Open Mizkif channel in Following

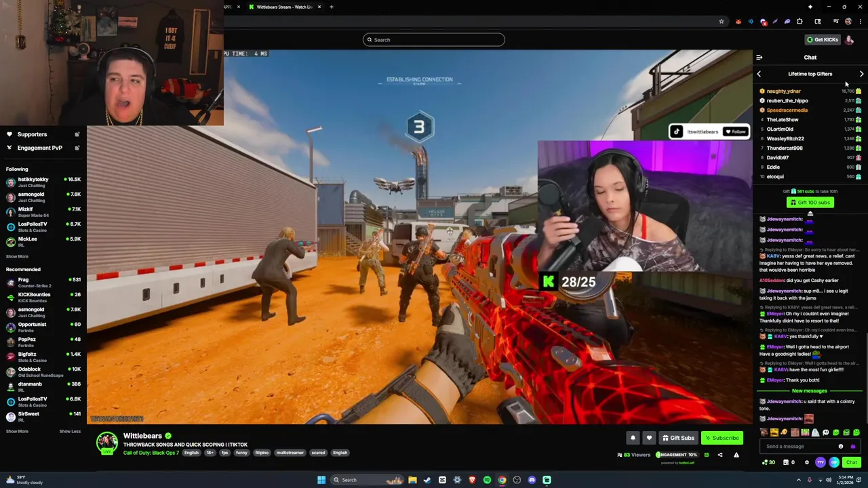[x=43, y=212]
